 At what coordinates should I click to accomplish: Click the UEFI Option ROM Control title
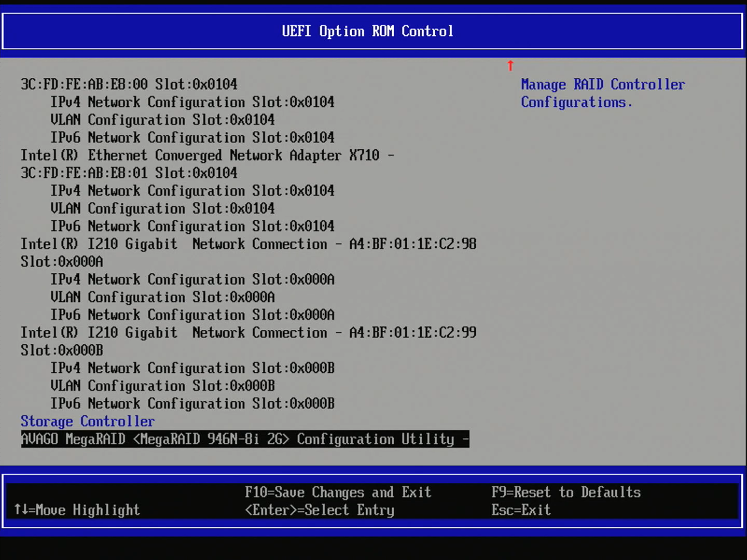368,31
